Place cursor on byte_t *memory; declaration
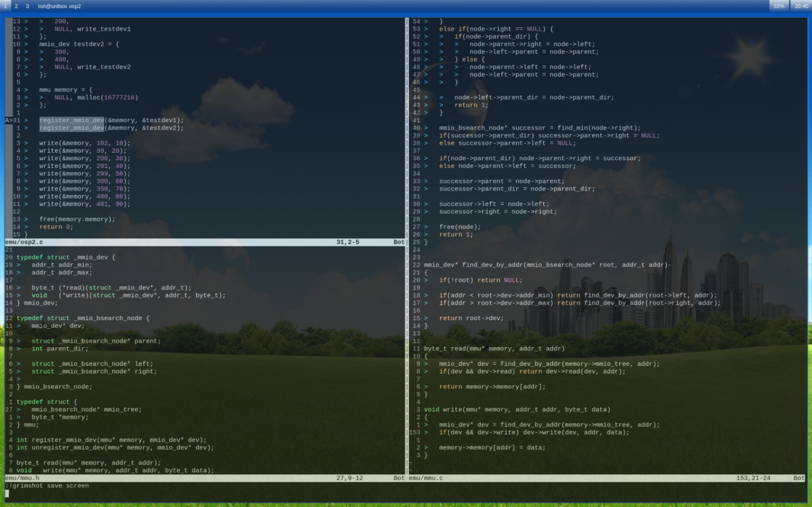Viewport: 812px width, 507px height. pos(60,417)
